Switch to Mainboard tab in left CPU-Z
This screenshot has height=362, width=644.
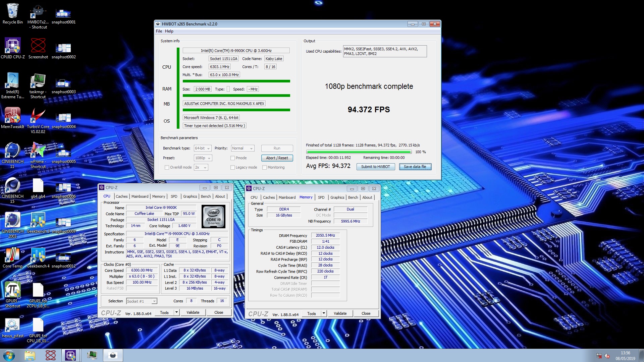pos(140,196)
